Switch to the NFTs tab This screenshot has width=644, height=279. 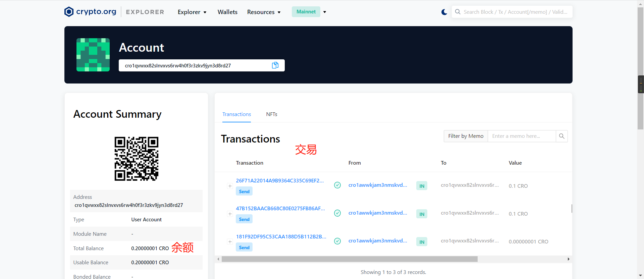[x=271, y=114]
